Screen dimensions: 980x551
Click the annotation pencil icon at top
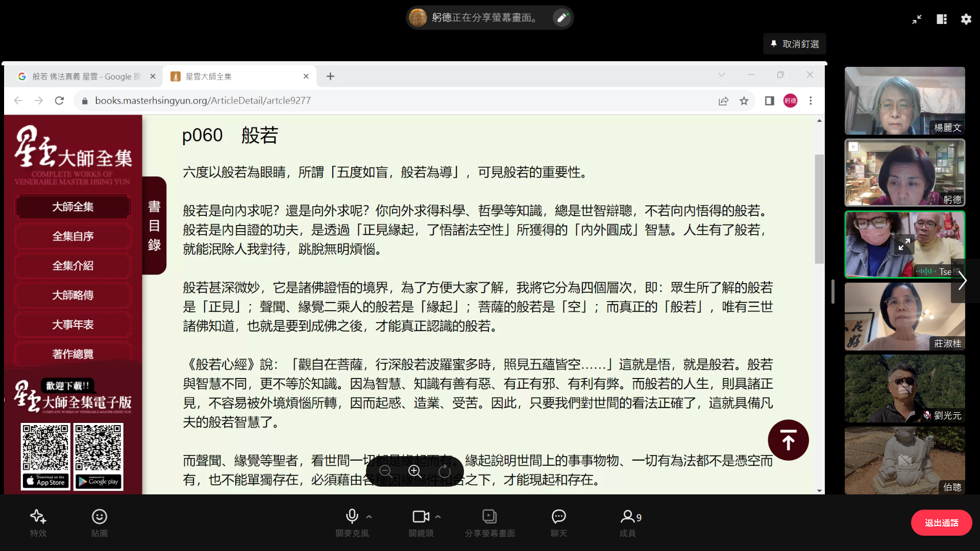coord(562,18)
